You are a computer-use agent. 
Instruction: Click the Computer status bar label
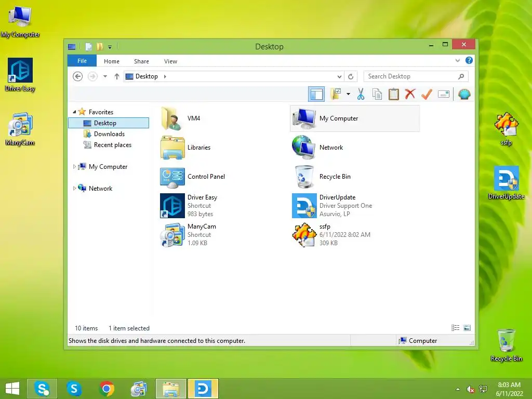pos(423,341)
